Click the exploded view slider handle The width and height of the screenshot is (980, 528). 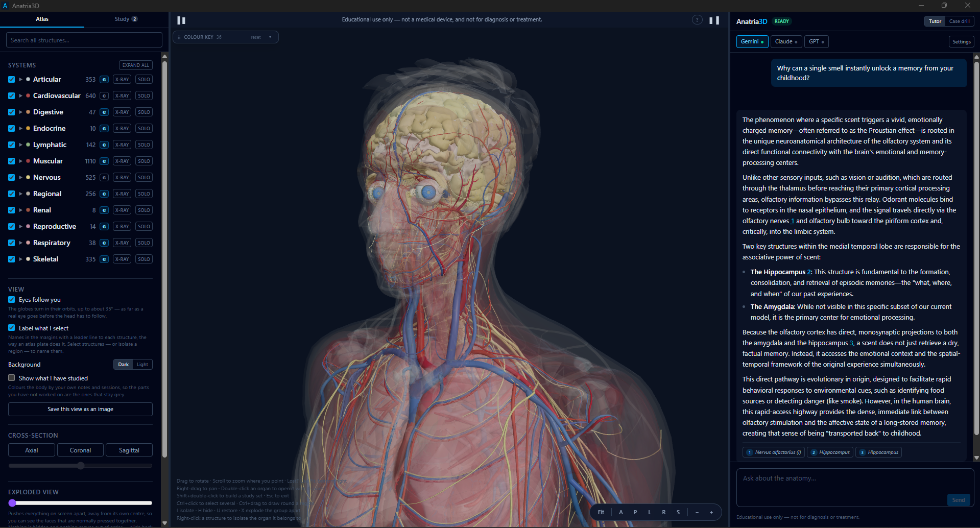12,503
